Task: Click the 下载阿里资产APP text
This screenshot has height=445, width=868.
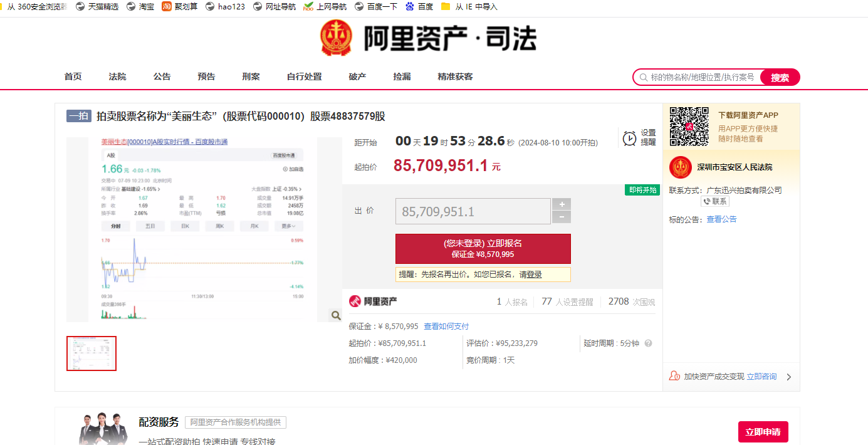Action: pyautogui.click(x=748, y=115)
